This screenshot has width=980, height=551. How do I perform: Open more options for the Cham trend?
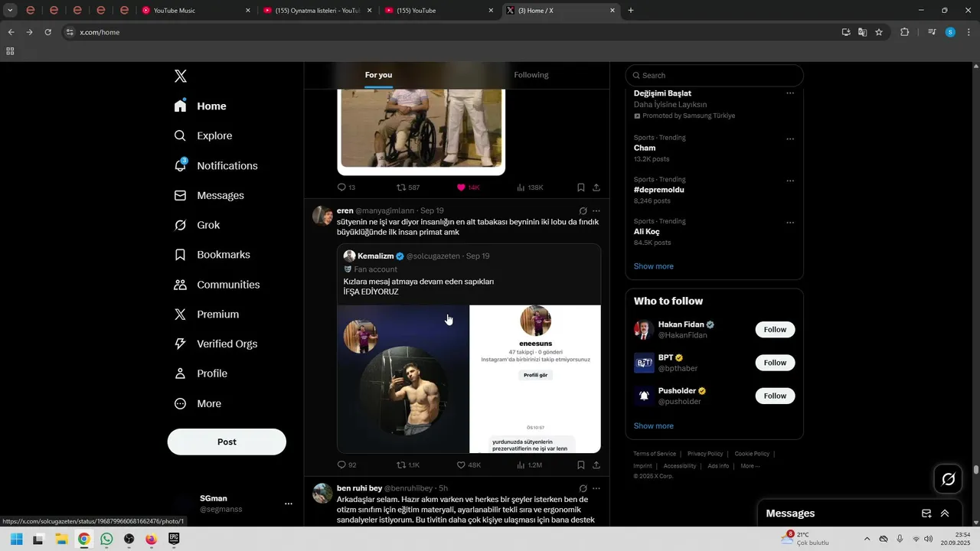click(790, 139)
